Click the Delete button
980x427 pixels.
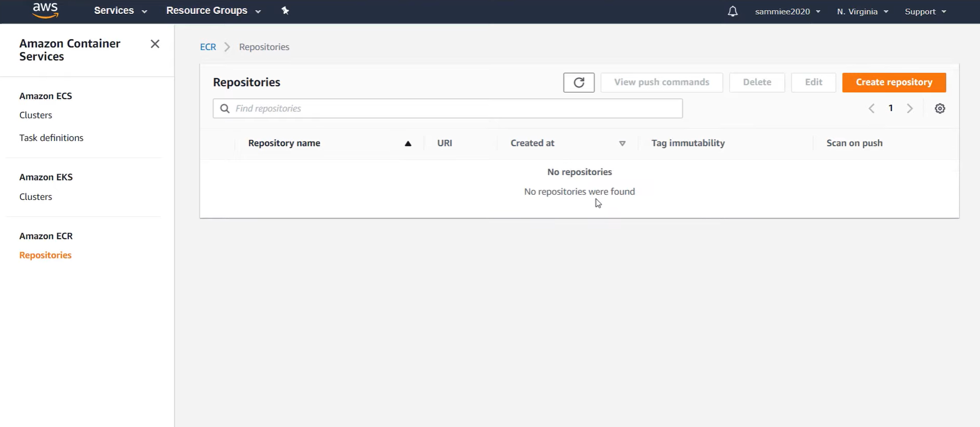pos(757,83)
